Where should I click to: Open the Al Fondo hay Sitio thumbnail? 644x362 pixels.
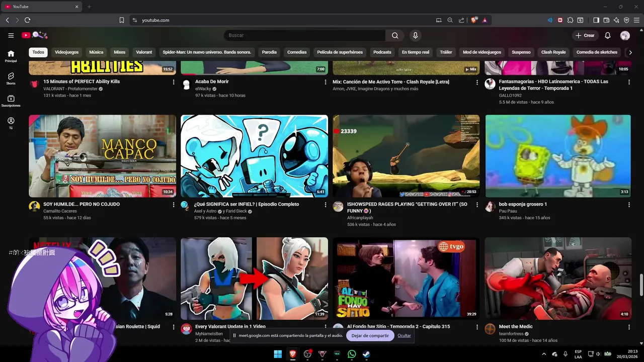tap(406, 279)
